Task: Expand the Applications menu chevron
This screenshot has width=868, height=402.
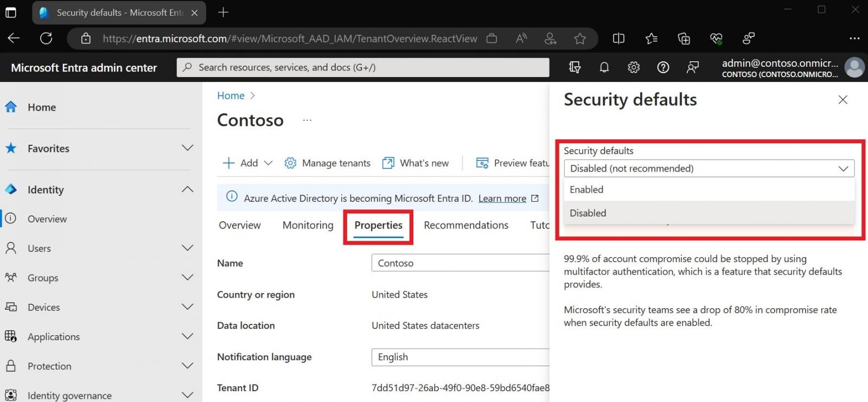Action: [x=188, y=336]
